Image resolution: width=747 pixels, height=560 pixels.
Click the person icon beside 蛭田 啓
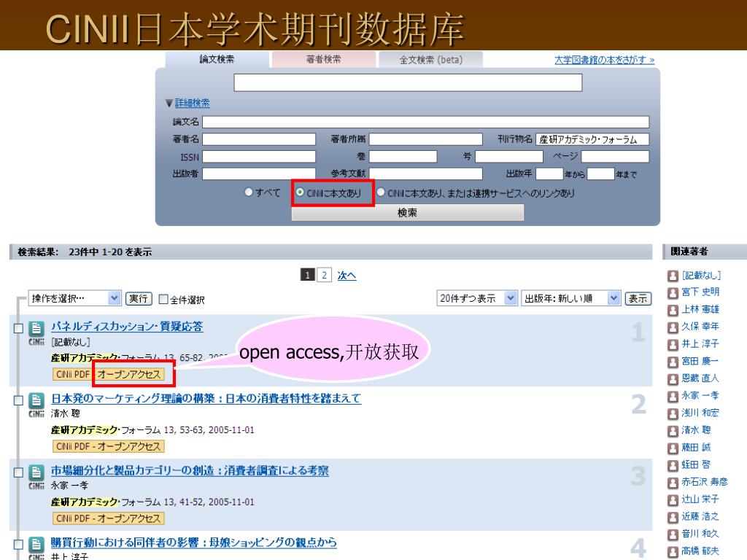[673, 466]
